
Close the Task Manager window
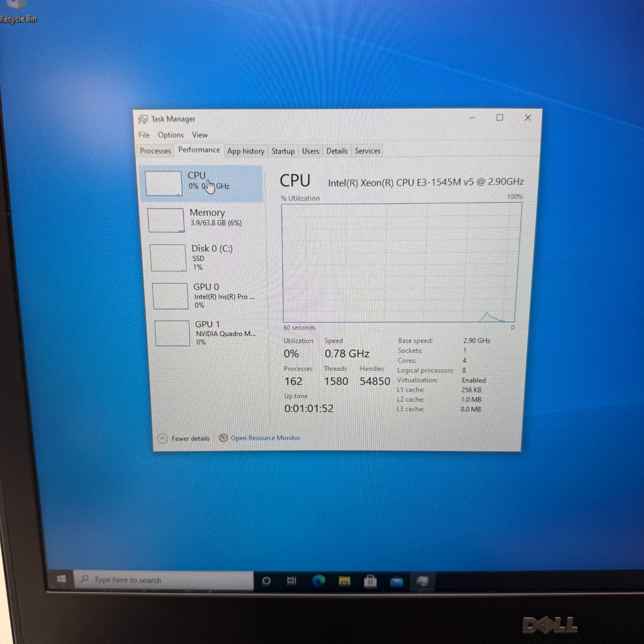(528, 118)
